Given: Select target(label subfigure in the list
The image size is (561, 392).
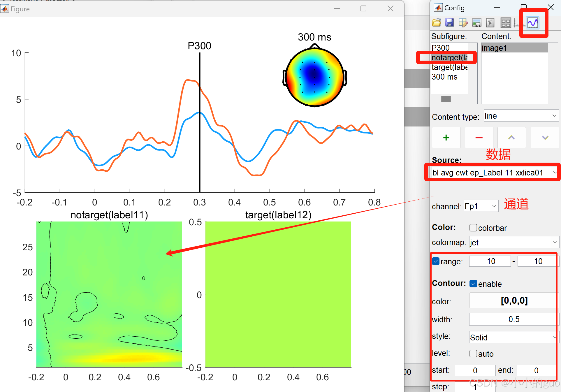Looking at the screenshot, I should point(449,67).
